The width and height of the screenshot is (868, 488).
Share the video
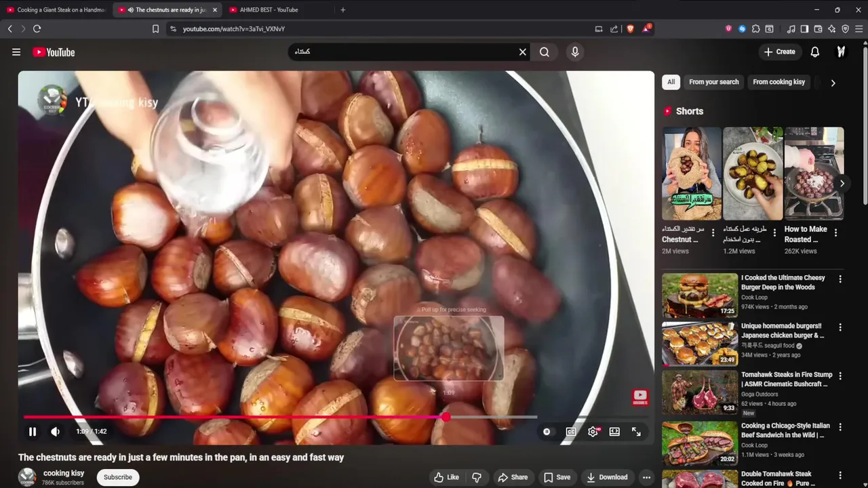[513, 477]
